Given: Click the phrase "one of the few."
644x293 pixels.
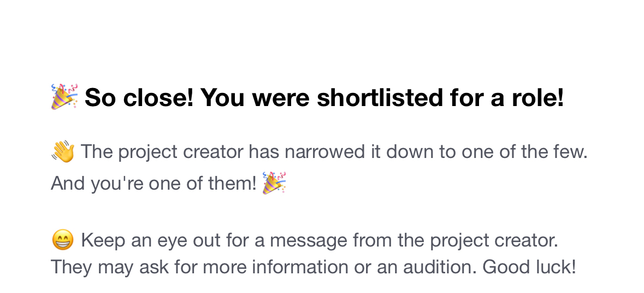Looking at the screenshot, I should 524,153.
